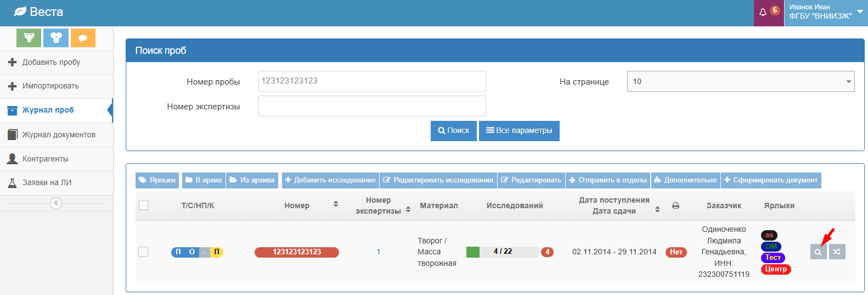The height and width of the screenshot is (295, 868).
Task: Click the magnifier view icon in row
Action: tap(818, 252)
